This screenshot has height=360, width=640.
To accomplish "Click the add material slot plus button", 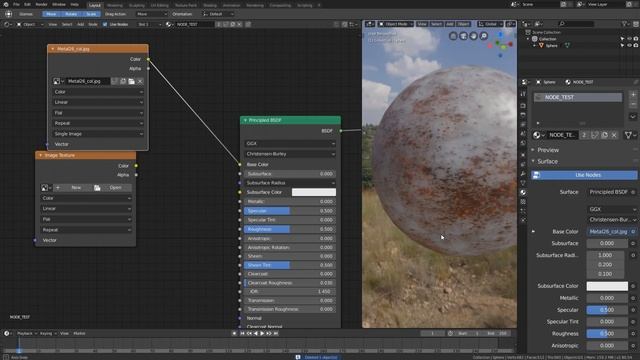I will (x=633, y=94).
